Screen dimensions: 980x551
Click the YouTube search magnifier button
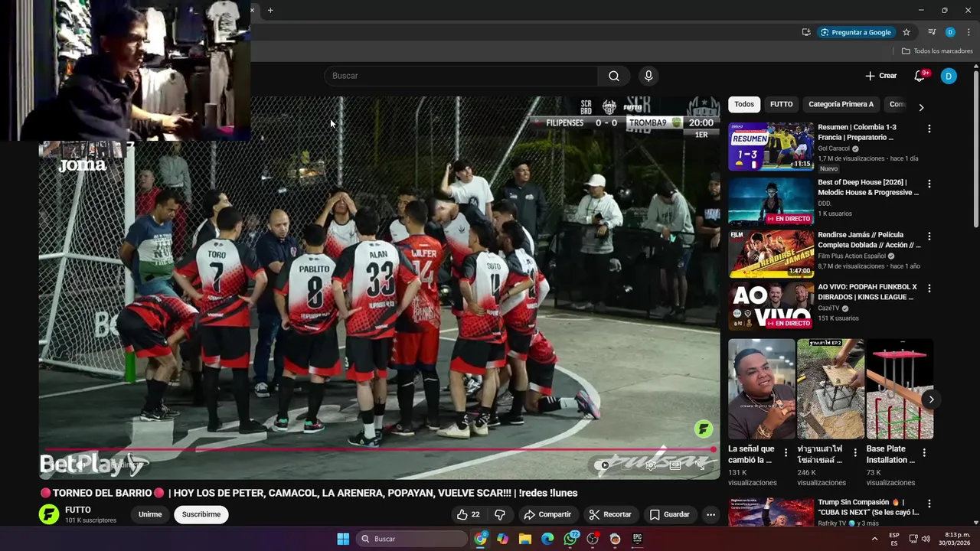(614, 76)
